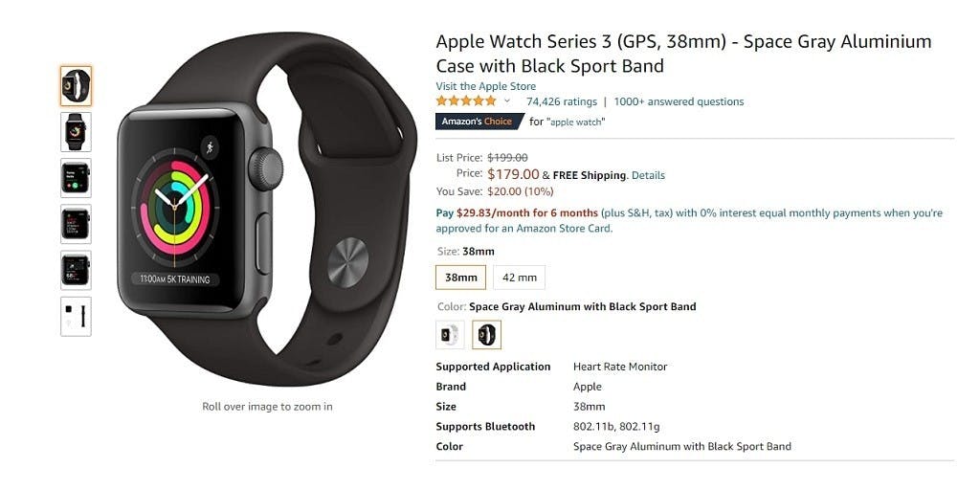Viewport: 980px width, 490px height.
Task: Open the FREE Shipping Details link
Action: [x=648, y=176]
